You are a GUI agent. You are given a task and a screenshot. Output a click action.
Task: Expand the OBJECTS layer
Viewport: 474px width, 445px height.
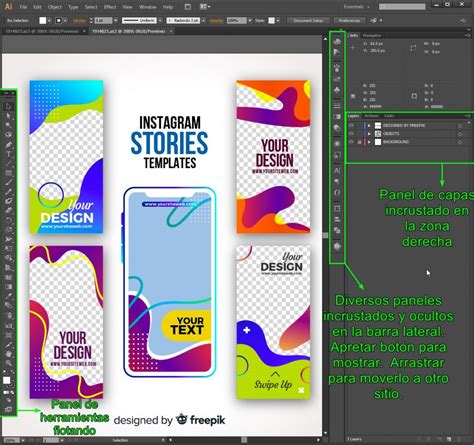click(x=369, y=133)
